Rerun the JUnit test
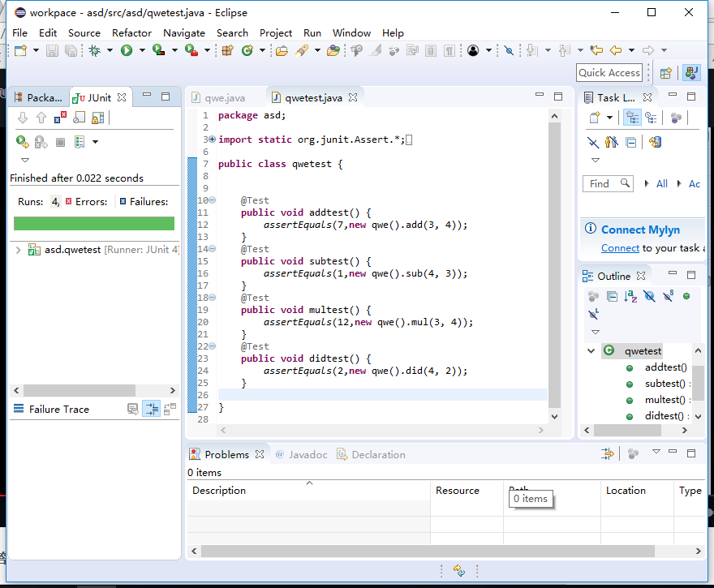 [23, 142]
